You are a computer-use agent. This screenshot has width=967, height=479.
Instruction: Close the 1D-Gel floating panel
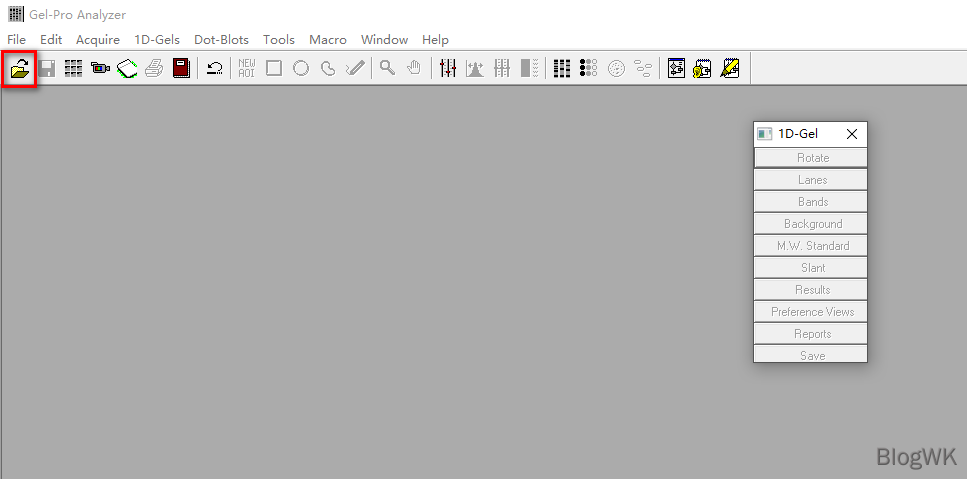coord(852,134)
